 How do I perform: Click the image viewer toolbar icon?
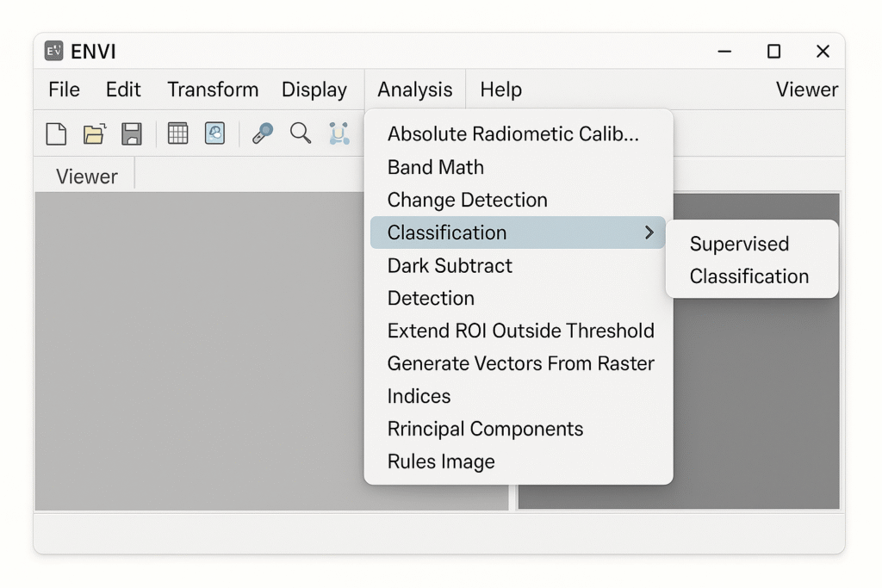(x=214, y=133)
